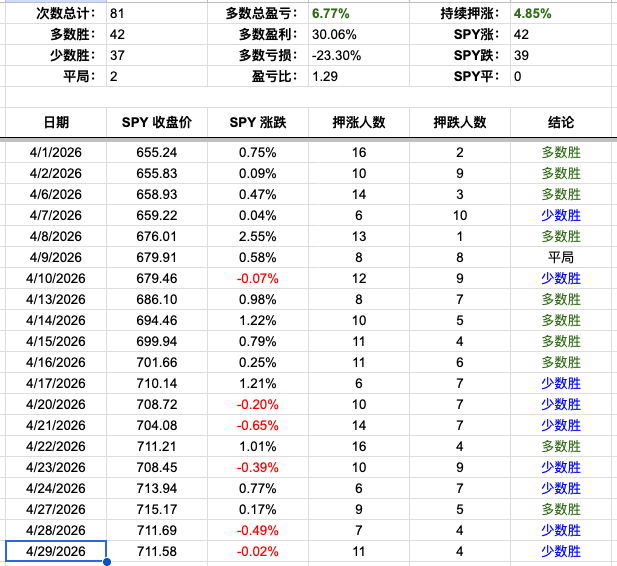Select the 多数胜 result for 4/27/2026

(x=561, y=509)
